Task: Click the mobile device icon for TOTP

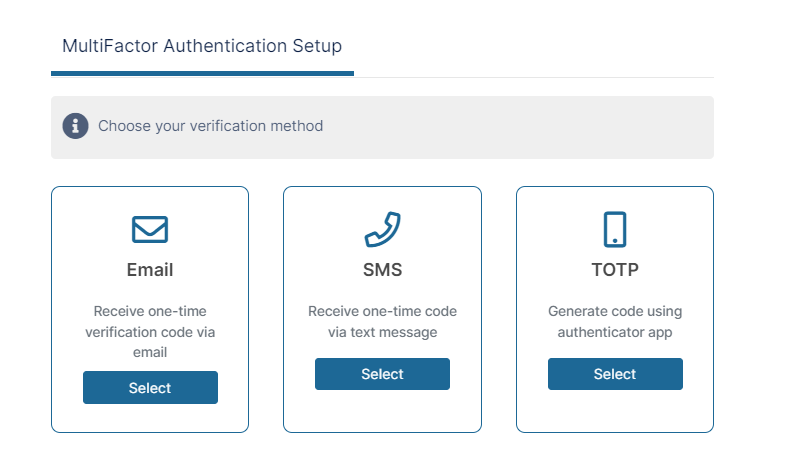Action: tap(615, 229)
